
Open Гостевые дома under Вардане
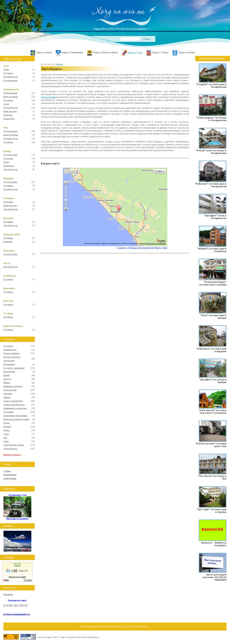coord(10,182)
